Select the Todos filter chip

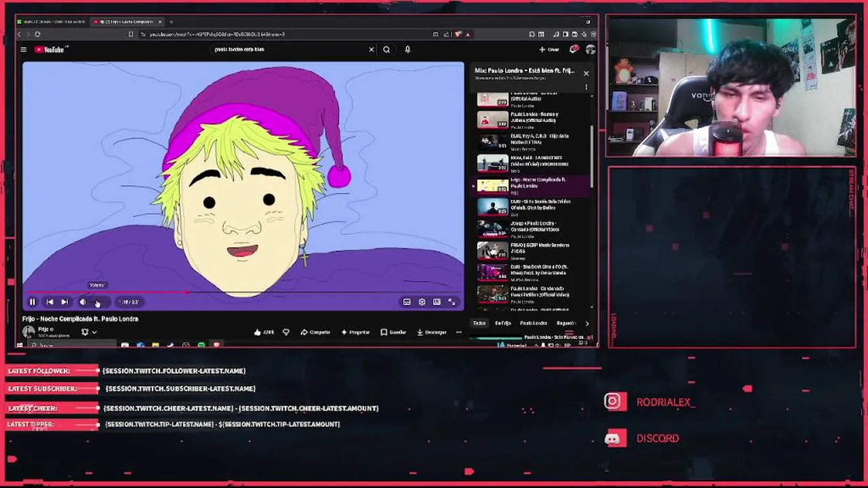[x=479, y=323]
